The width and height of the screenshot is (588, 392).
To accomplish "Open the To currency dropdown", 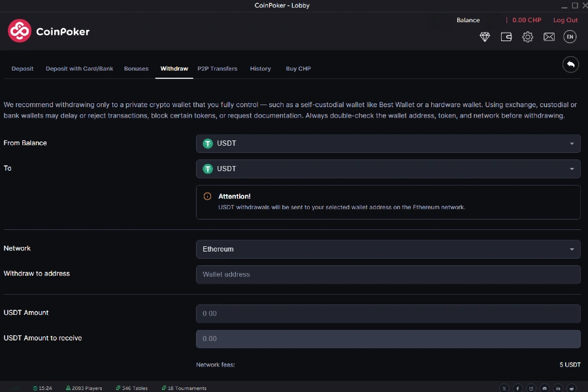I will point(388,169).
